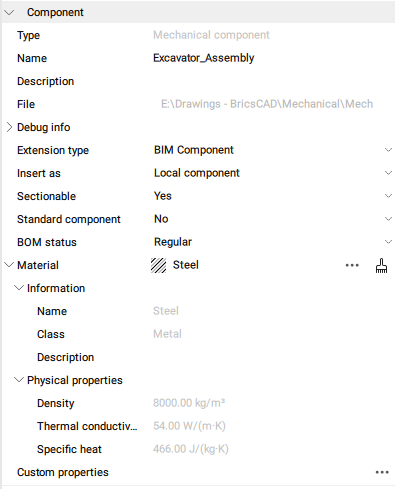Screen dimensions: 395x489
Task: Select the Specific heat property row
Action: pos(198,449)
